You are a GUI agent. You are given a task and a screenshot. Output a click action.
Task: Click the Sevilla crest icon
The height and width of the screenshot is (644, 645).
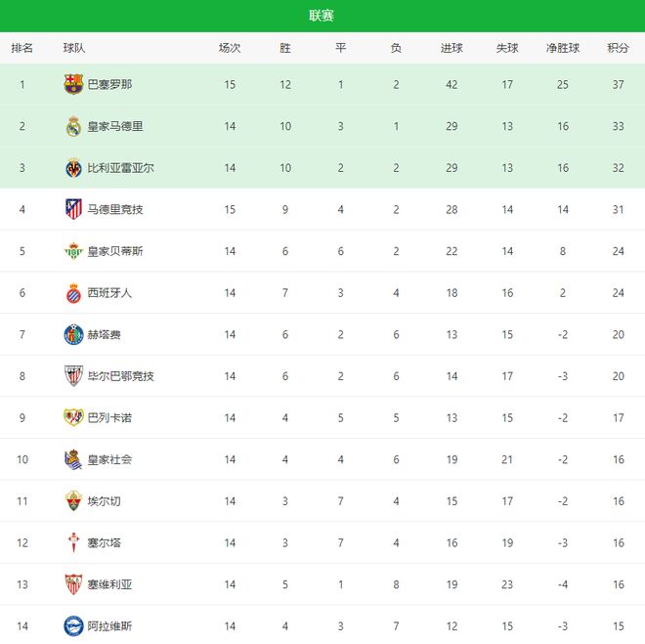point(73,584)
